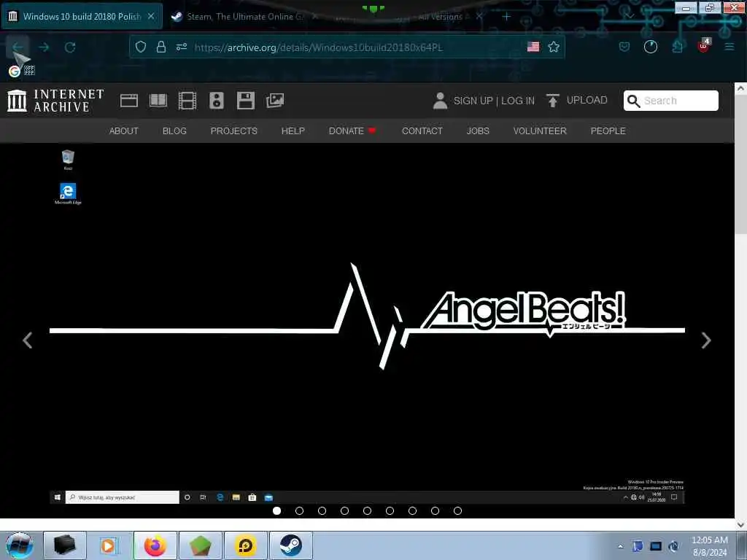This screenshot has width=747, height=560.
Task: Click the upload arrow icon
Action: tap(553, 101)
